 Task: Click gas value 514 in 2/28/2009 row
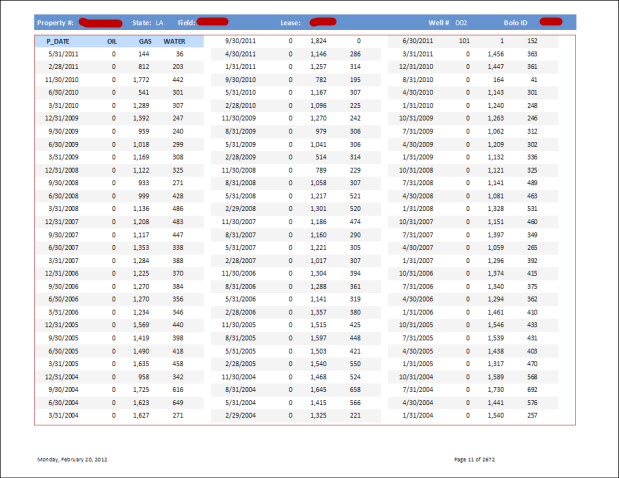pos(321,157)
